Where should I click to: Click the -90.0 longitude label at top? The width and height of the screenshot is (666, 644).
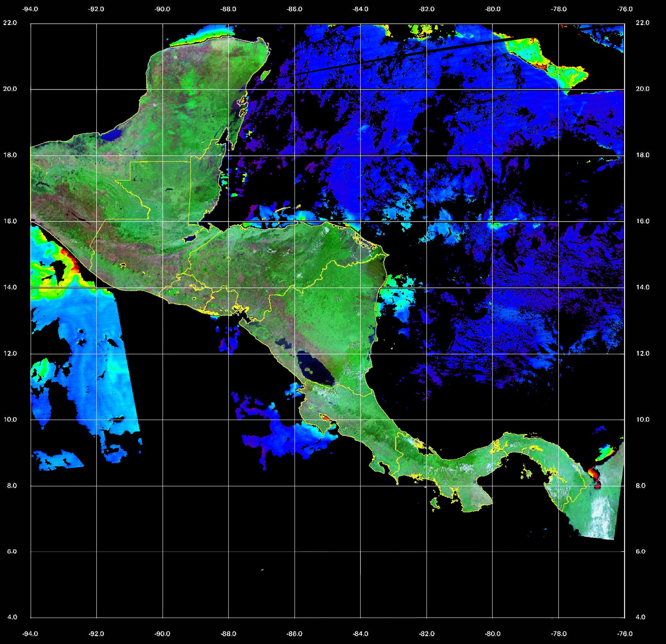162,9
